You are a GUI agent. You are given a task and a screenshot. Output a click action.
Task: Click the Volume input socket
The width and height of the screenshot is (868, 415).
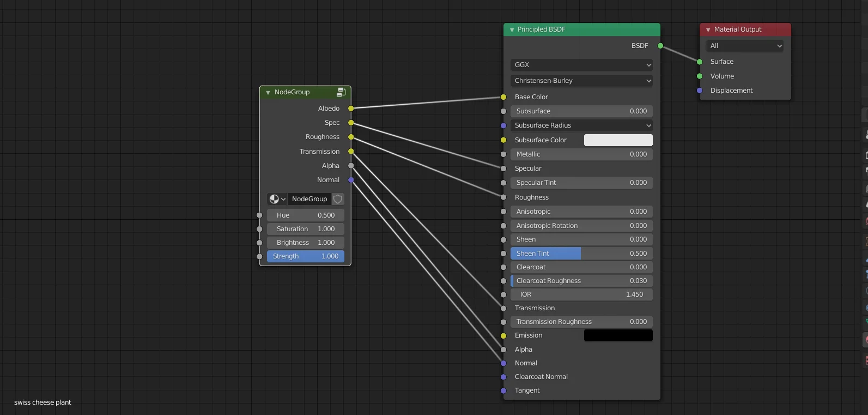[x=700, y=76]
